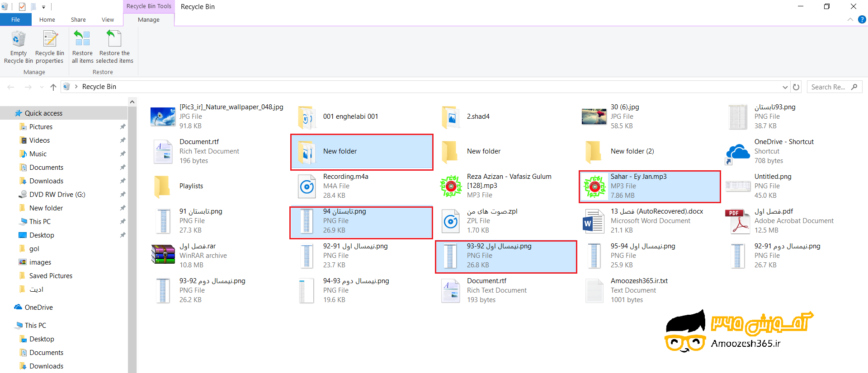The image size is (868, 373).
Task: Click the Back navigation arrow
Action: (x=11, y=87)
